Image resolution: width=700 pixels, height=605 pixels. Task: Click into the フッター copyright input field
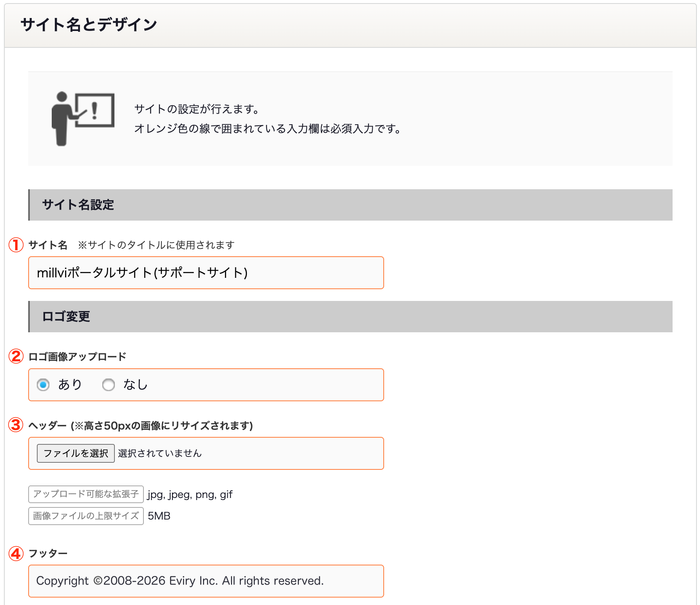tap(206, 581)
